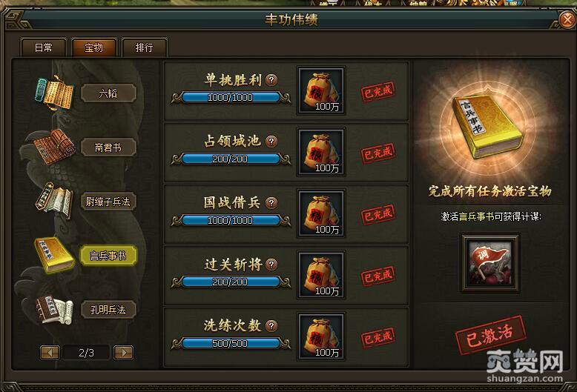Click the 尉缭子兵法 book icon
Screen dimensions: 577x392
coord(54,201)
